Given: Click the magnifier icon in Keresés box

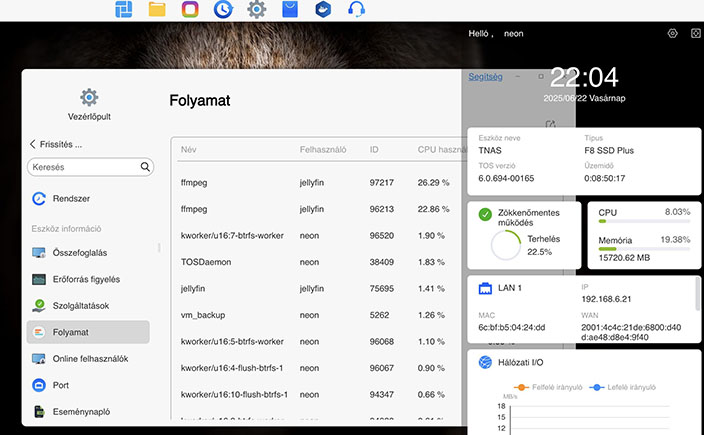Looking at the screenshot, I should 145,167.
